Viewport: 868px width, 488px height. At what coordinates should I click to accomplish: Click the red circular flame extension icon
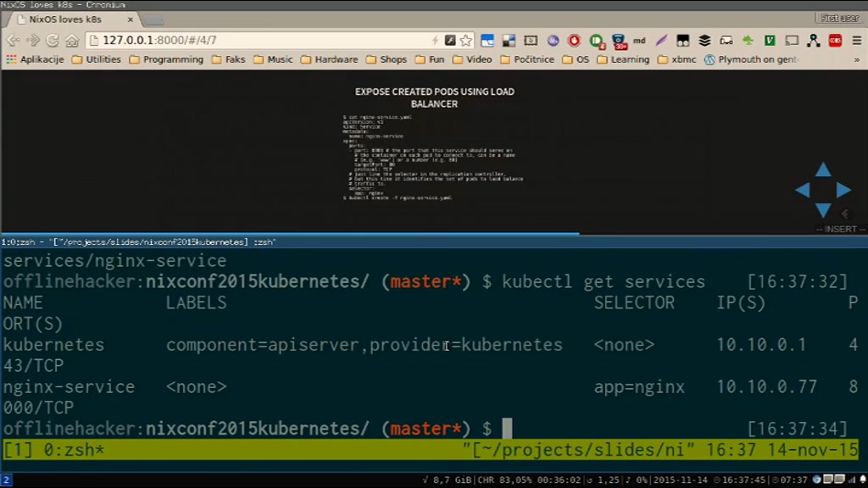(574, 41)
